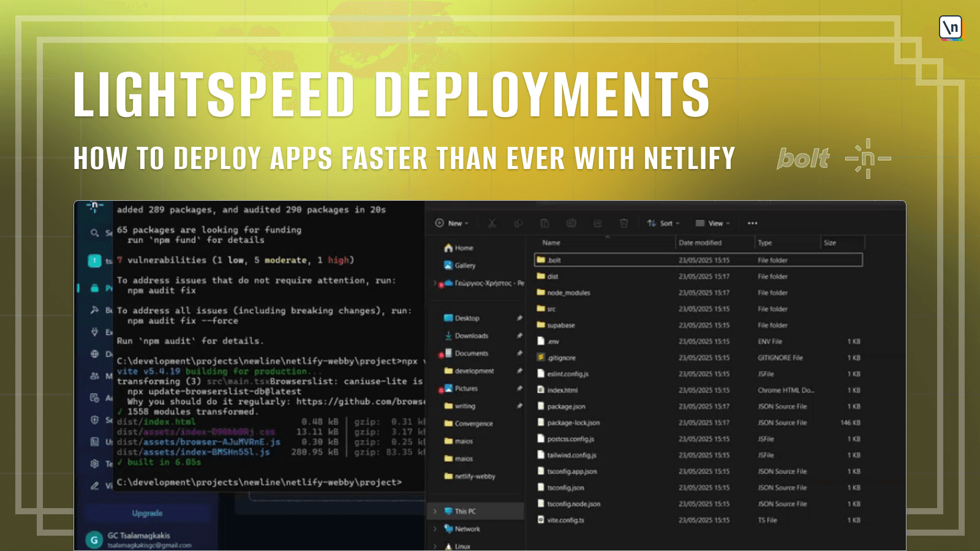Click Rename icon in Explorer toolbar
Screen dimensions: 980x551
(x=571, y=223)
